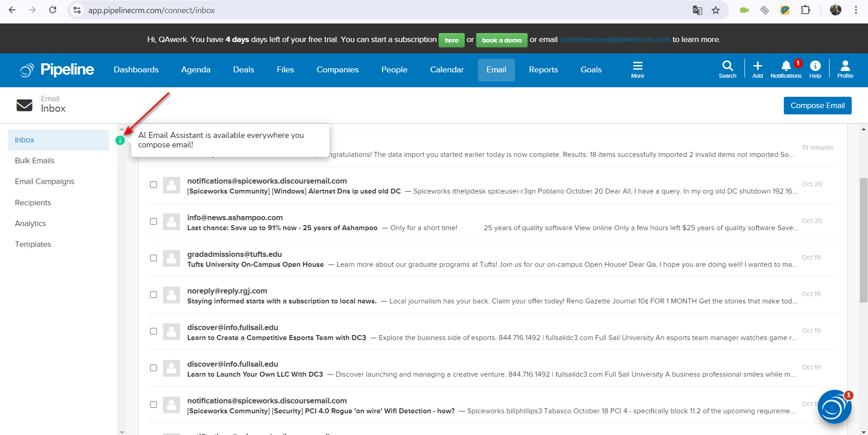This screenshot has height=435, width=868.
Task: Open the Companies menu
Action: (x=338, y=70)
